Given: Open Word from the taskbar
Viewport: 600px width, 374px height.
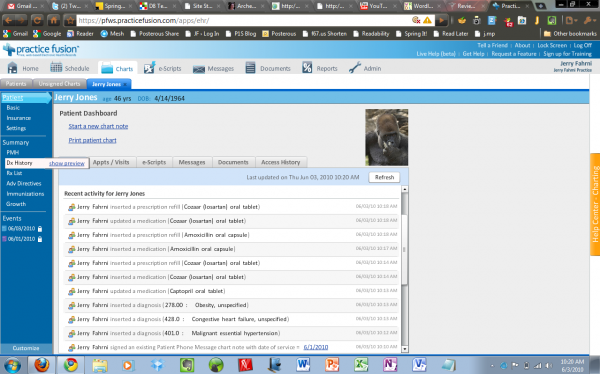Looking at the screenshot, I should (x=303, y=364).
